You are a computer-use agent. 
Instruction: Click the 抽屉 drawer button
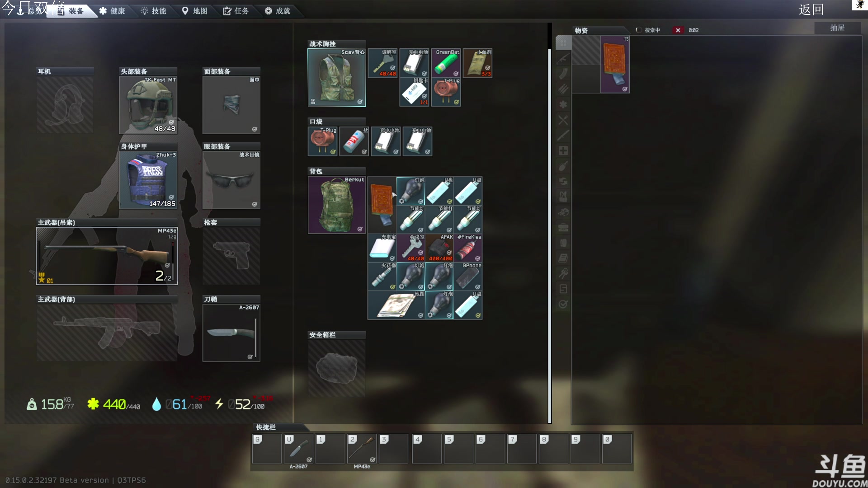pos(837,28)
